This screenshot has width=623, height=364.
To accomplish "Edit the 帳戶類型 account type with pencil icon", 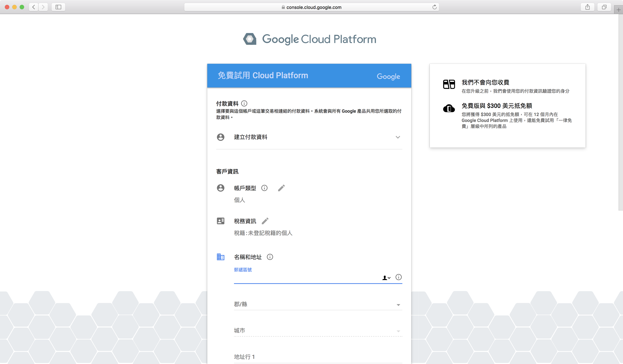I will (x=282, y=188).
